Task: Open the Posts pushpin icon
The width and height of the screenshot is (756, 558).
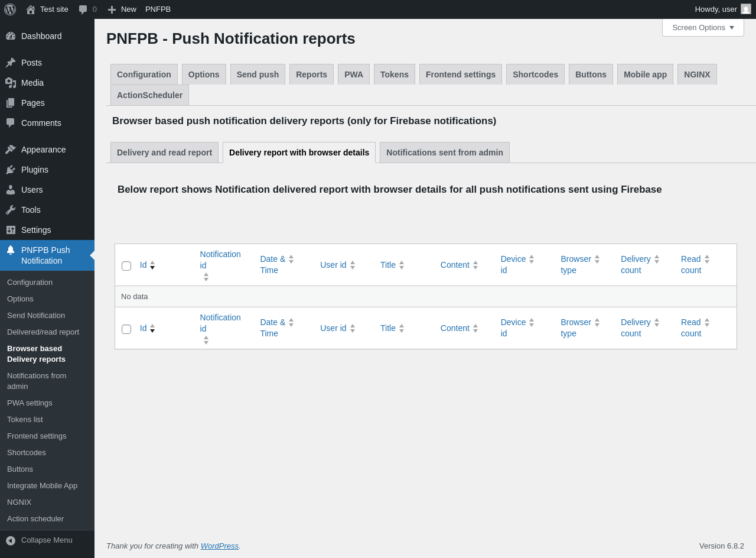Action: click(11, 63)
